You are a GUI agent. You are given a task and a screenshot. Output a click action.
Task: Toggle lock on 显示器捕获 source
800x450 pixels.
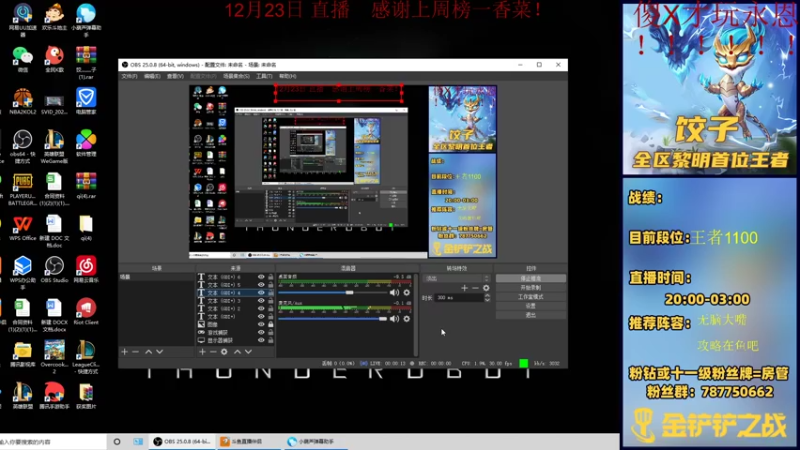tap(270, 340)
